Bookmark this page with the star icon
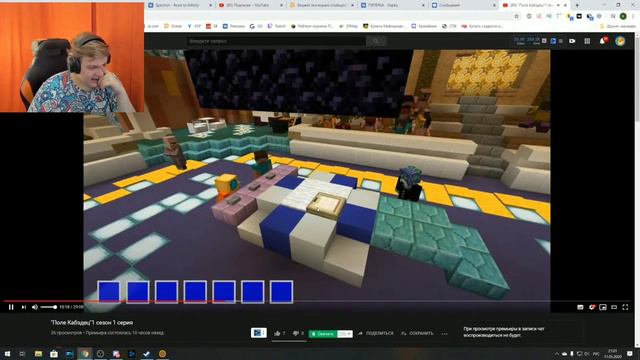 tap(517, 16)
